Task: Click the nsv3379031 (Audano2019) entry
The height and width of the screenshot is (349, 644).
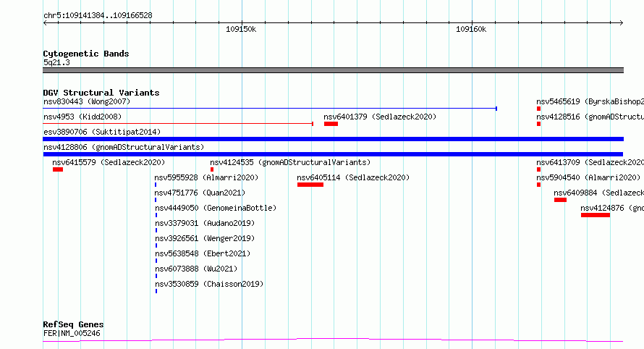Action: (x=205, y=223)
